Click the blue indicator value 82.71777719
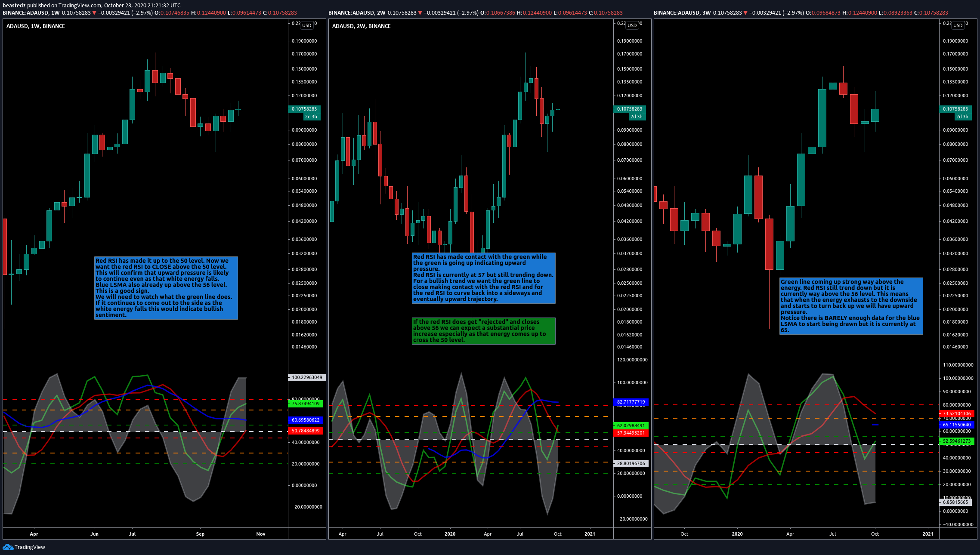Viewport: 980px width, 555px height. pyautogui.click(x=631, y=402)
